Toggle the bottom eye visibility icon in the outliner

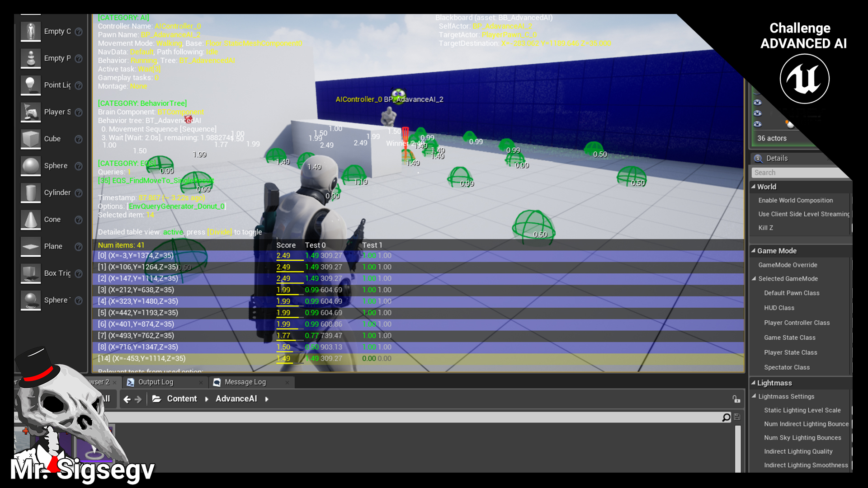pos(758,125)
